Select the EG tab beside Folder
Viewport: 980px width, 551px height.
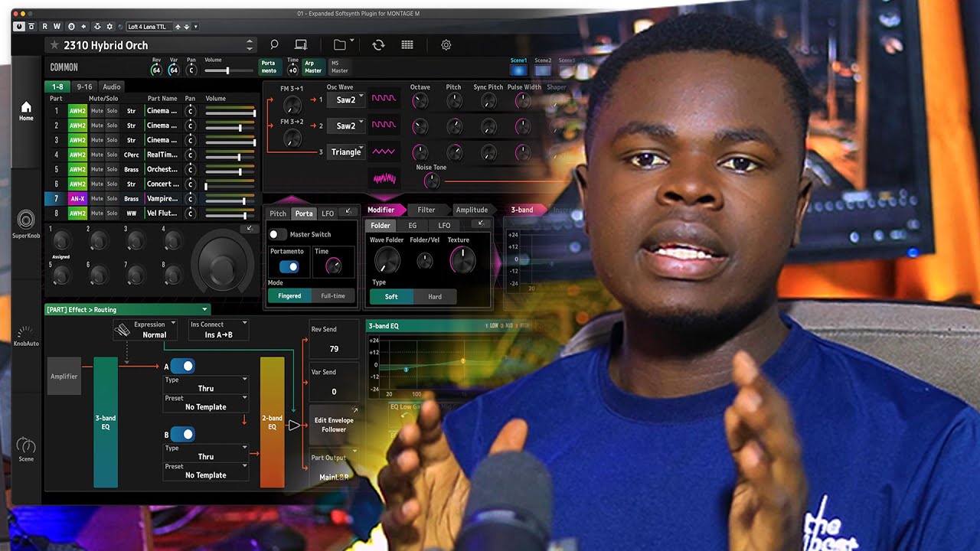pyautogui.click(x=412, y=226)
